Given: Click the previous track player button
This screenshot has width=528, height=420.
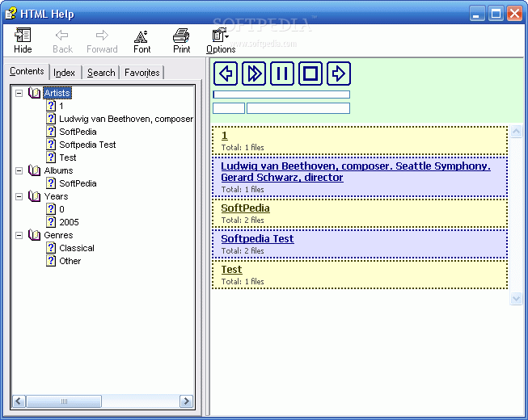Looking at the screenshot, I should (226, 73).
